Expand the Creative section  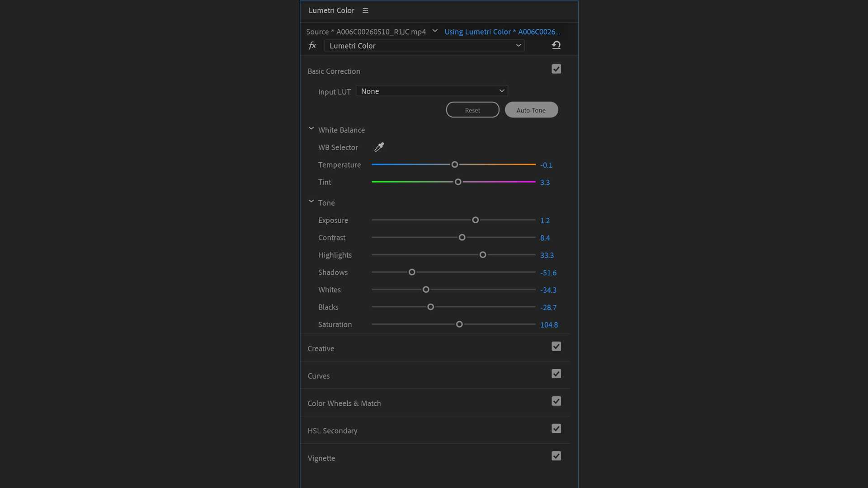click(321, 349)
